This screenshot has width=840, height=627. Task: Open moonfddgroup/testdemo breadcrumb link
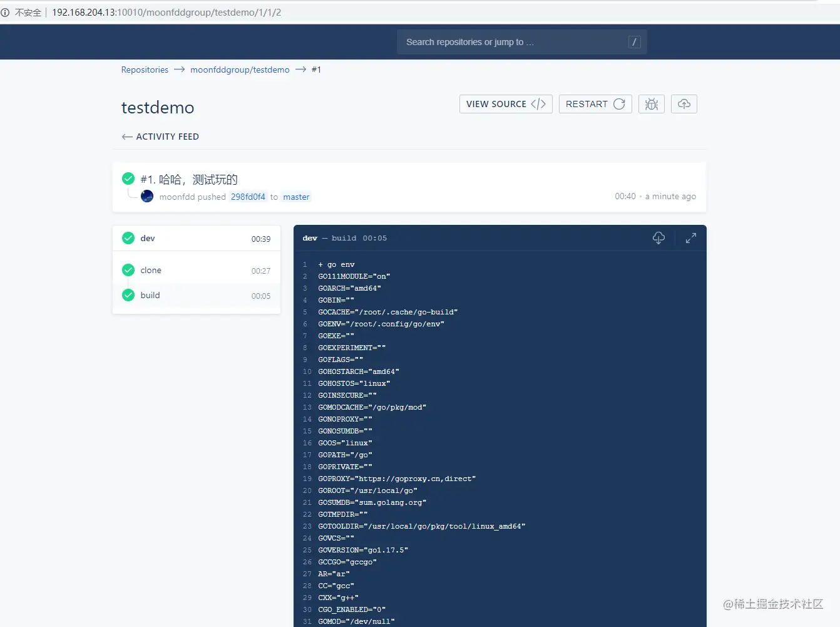click(x=240, y=70)
